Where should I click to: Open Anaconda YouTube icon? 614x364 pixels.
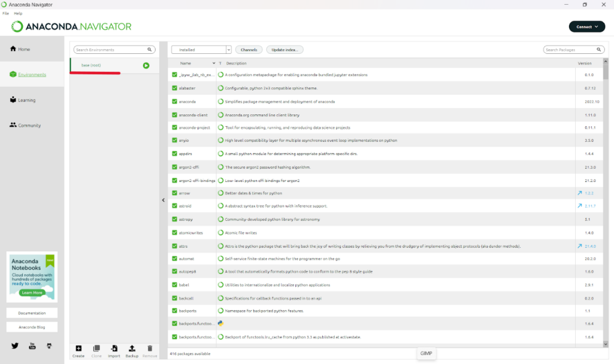coord(32,345)
